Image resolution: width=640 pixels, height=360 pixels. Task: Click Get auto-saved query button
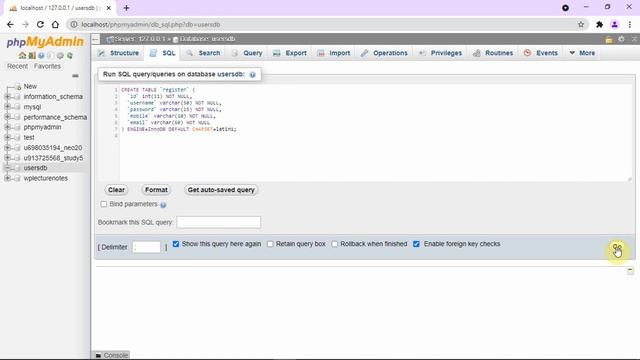click(x=221, y=190)
